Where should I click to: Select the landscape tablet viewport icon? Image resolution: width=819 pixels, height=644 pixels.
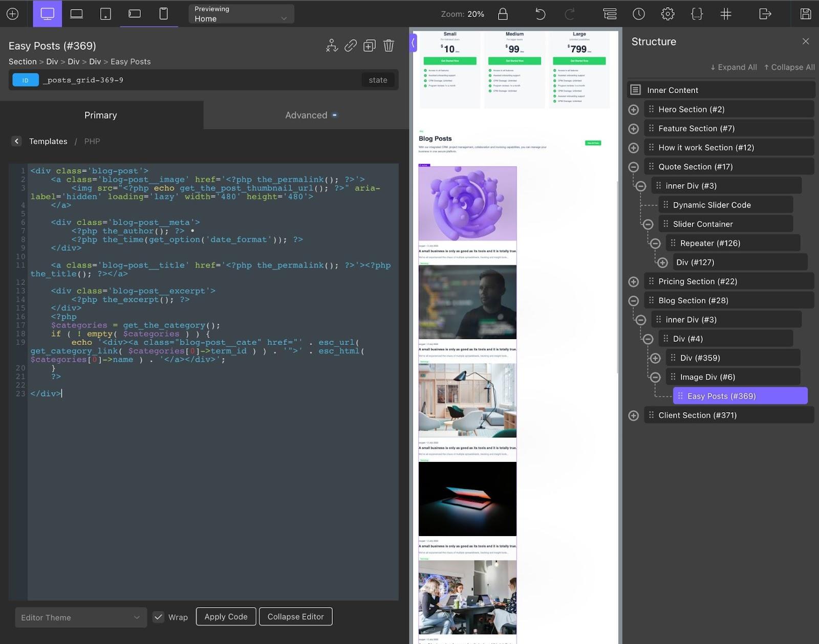click(x=135, y=14)
